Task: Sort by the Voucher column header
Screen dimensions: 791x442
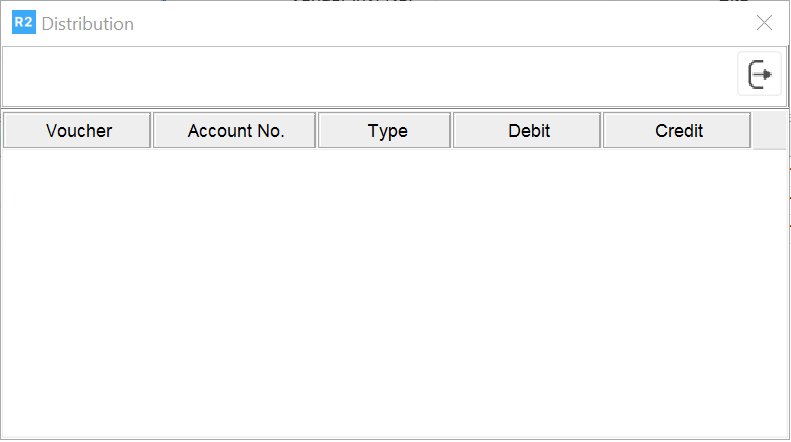Action: point(78,131)
